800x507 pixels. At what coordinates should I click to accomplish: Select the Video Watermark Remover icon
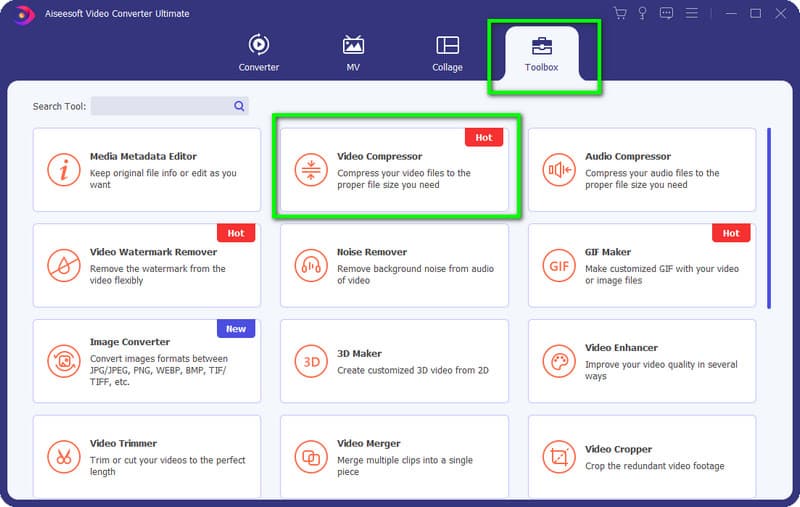pyautogui.click(x=64, y=266)
